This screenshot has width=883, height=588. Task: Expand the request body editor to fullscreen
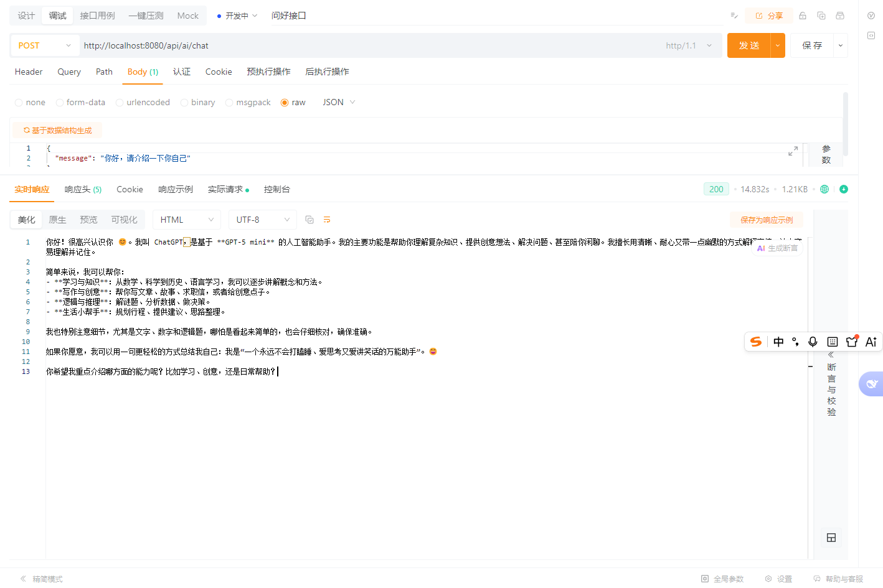(793, 151)
